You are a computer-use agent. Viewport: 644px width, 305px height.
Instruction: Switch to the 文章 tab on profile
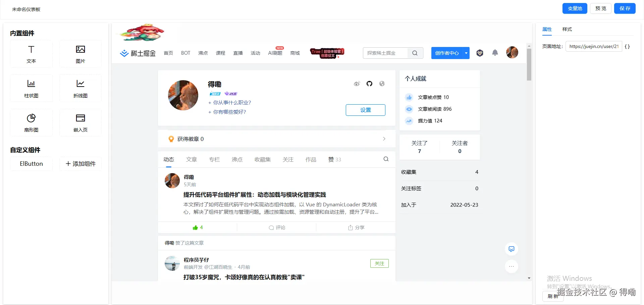click(192, 159)
